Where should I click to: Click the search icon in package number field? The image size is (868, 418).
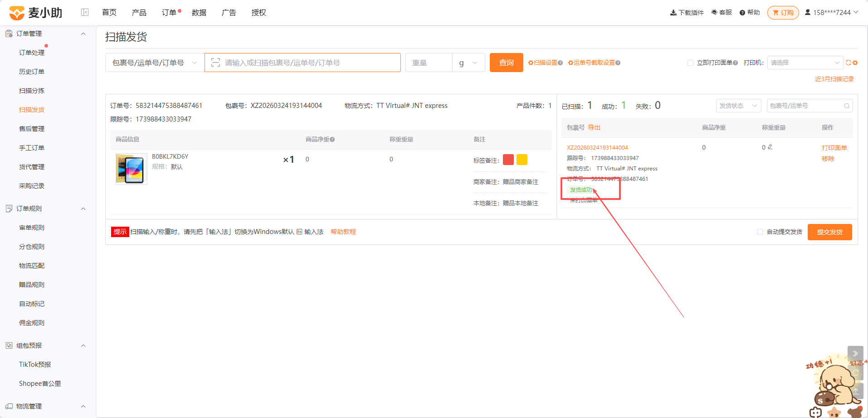pyautogui.click(x=847, y=106)
